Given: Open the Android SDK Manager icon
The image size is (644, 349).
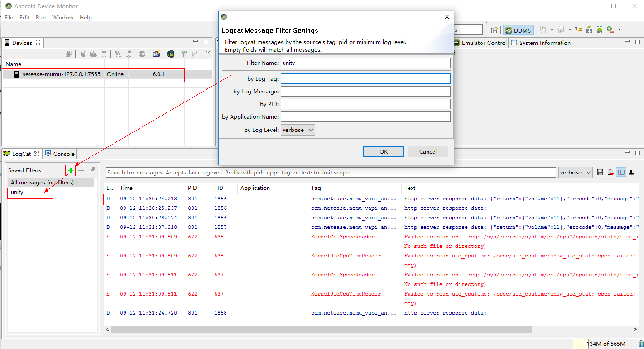Looking at the screenshot, I should 589,30.
